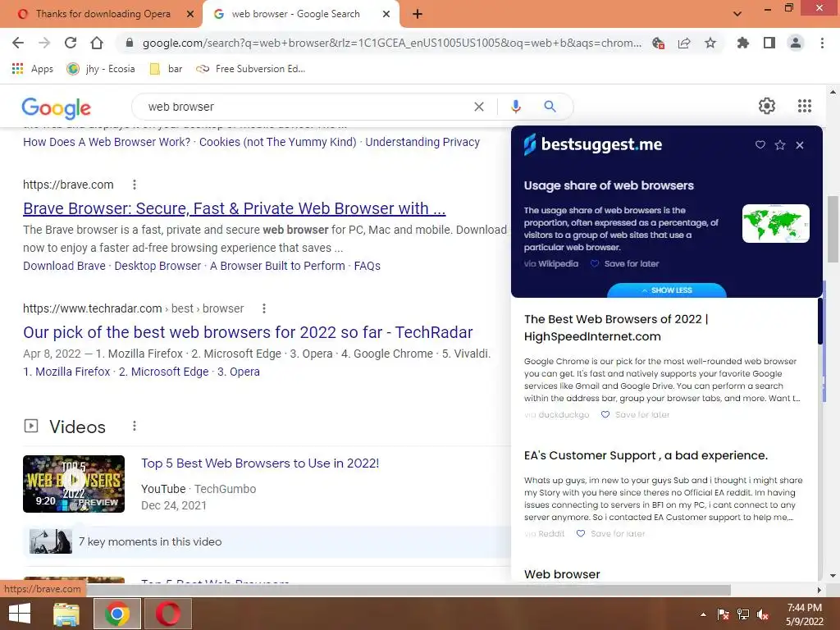Expand 7 key moments in this video
The height and width of the screenshot is (630, 840).
(267, 541)
